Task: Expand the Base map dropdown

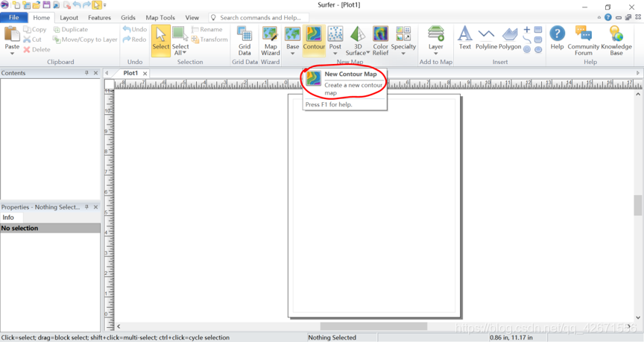Action: [293, 54]
